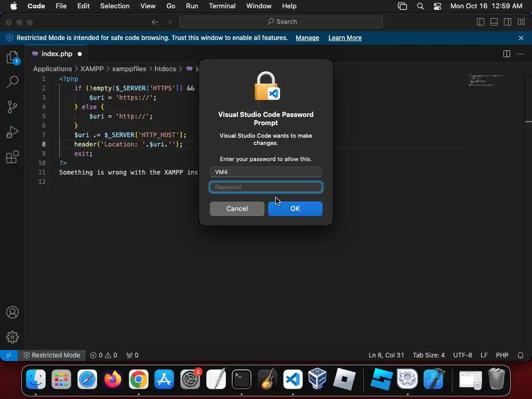Click OK in the password prompt
Screen dimensions: 532x399
coord(295,209)
